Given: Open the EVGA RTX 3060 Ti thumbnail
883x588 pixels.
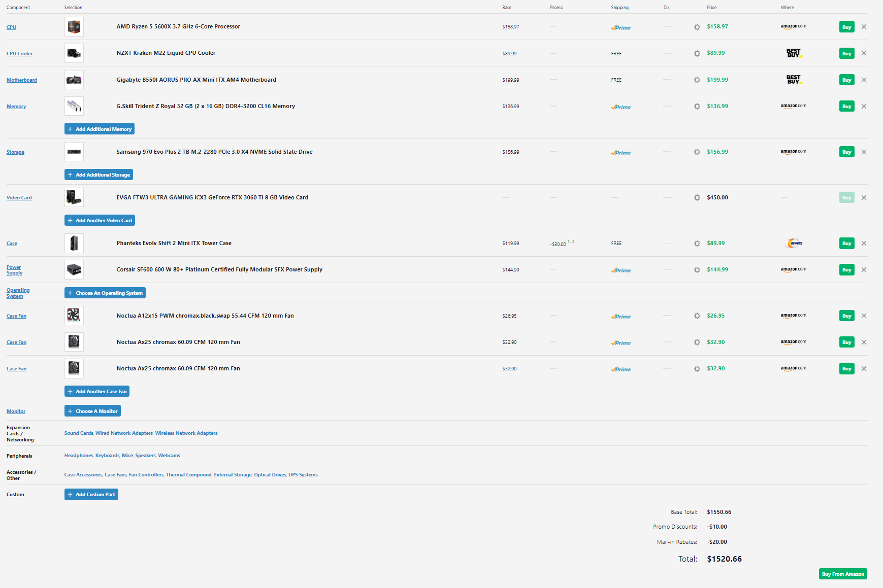Looking at the screenshot, I should click(x=74, y=197).
